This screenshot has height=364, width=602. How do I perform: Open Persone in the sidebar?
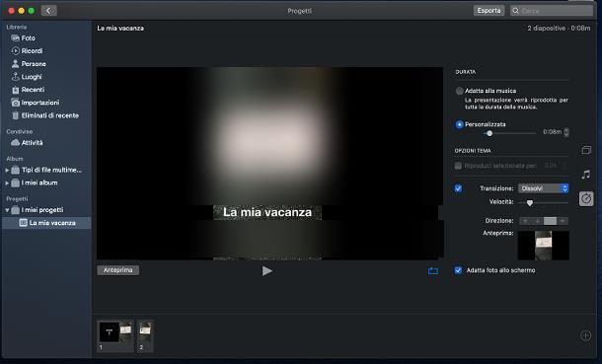(x=34, y=64)
